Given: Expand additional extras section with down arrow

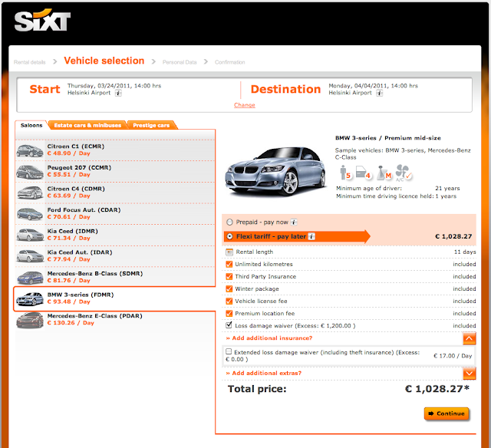Looking at the screenshot, I should click(x=469, y=373).
